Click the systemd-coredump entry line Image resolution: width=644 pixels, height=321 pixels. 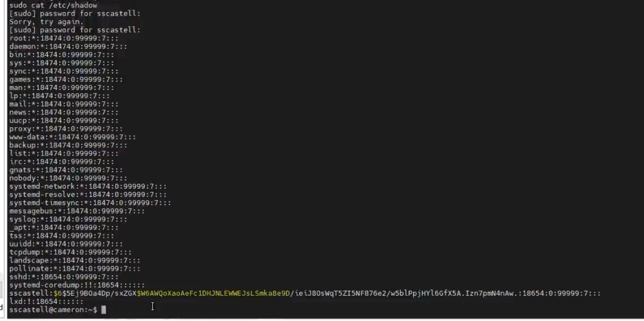click(x=77, y=285)
